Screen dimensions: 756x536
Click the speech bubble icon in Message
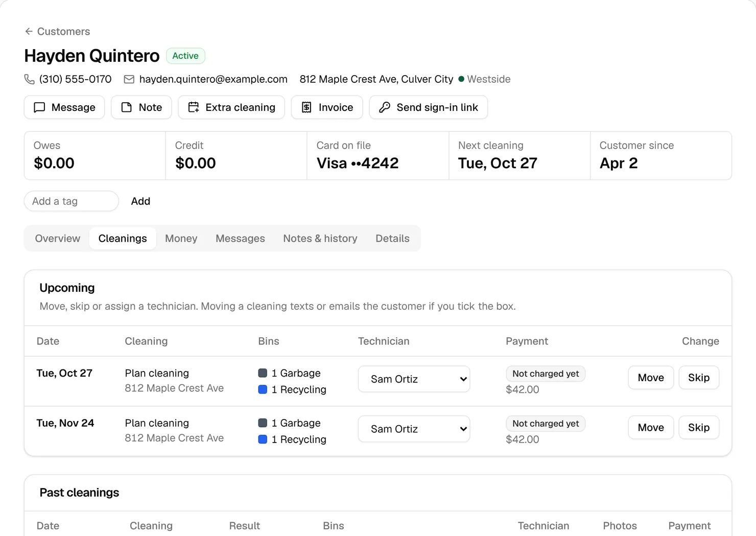coord(39,107)
